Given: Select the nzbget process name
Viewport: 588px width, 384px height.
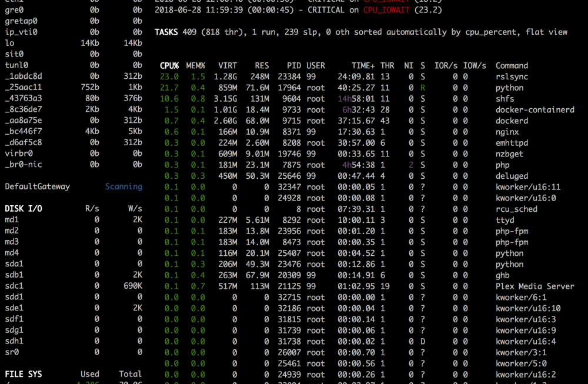Looking at the screenshot, I should coord(509,154).
